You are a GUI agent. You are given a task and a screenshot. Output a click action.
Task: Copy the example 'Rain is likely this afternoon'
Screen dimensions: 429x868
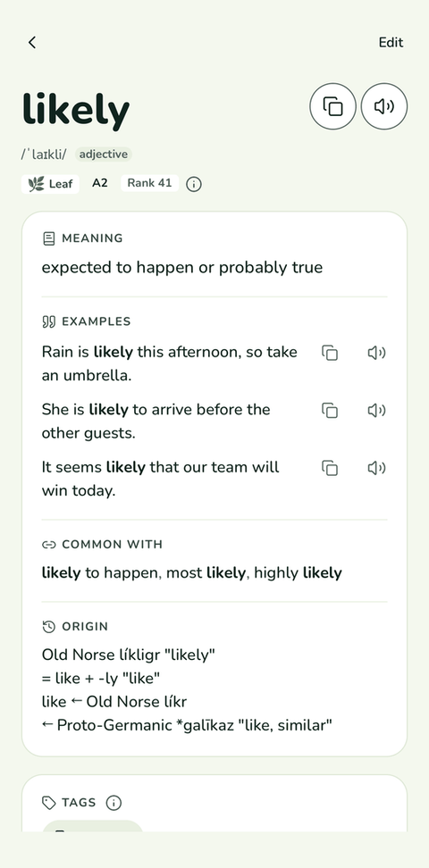330,353
